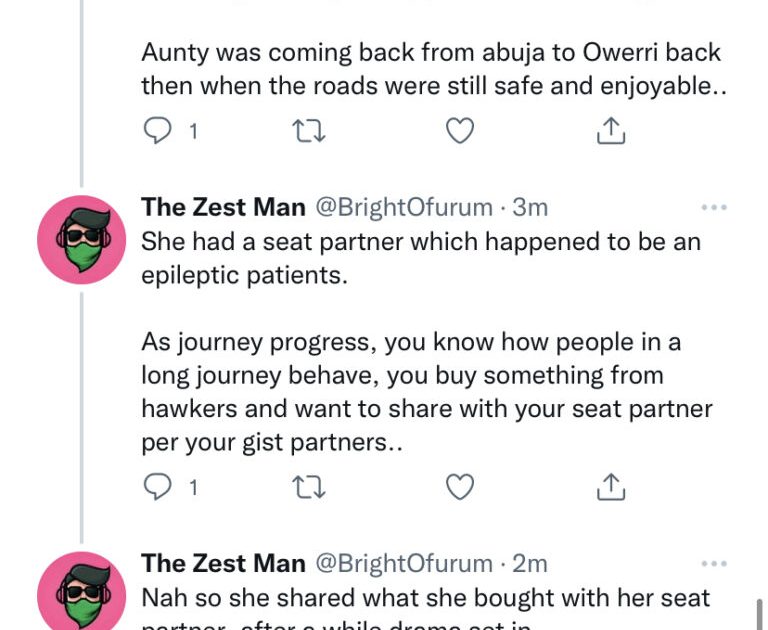Open more options on the 2m tweet
Image resolution: width=768 pixels, height=630 pixels.
[713, 564]
